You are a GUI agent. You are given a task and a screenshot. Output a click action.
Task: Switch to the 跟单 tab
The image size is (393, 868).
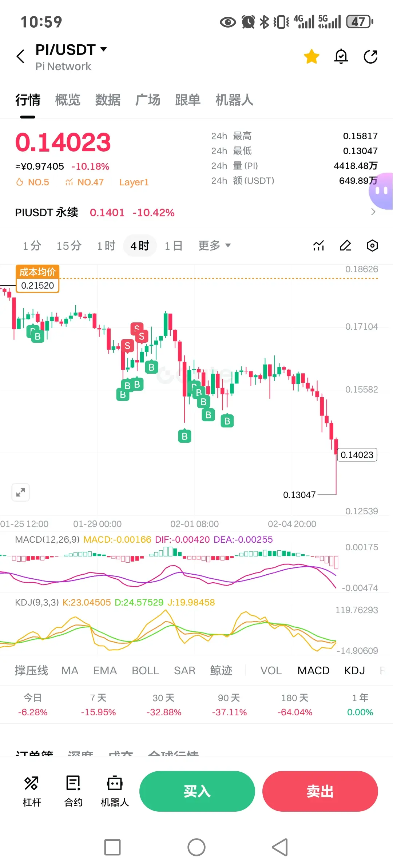tap(188, 100)
